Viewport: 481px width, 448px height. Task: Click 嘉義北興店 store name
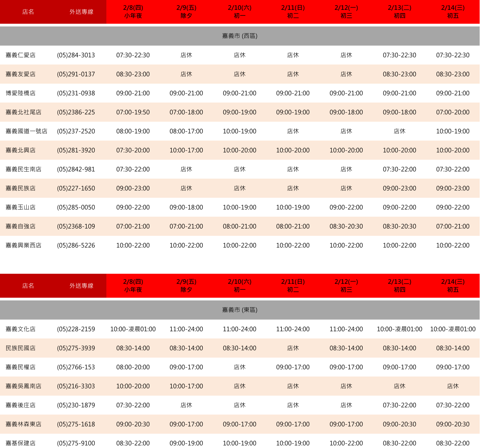click(21, 150)
